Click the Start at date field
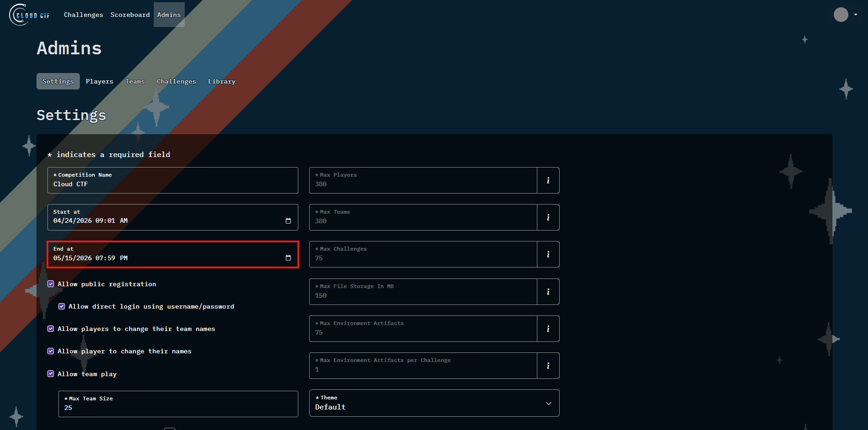The image size is (868, 430). click(x=173, y=217)
